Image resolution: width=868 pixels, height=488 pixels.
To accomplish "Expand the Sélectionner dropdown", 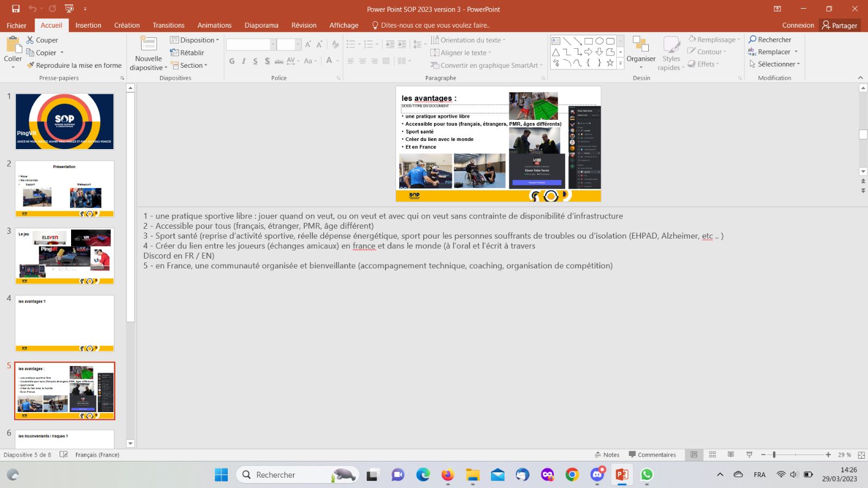I will [x=775, y=64].
